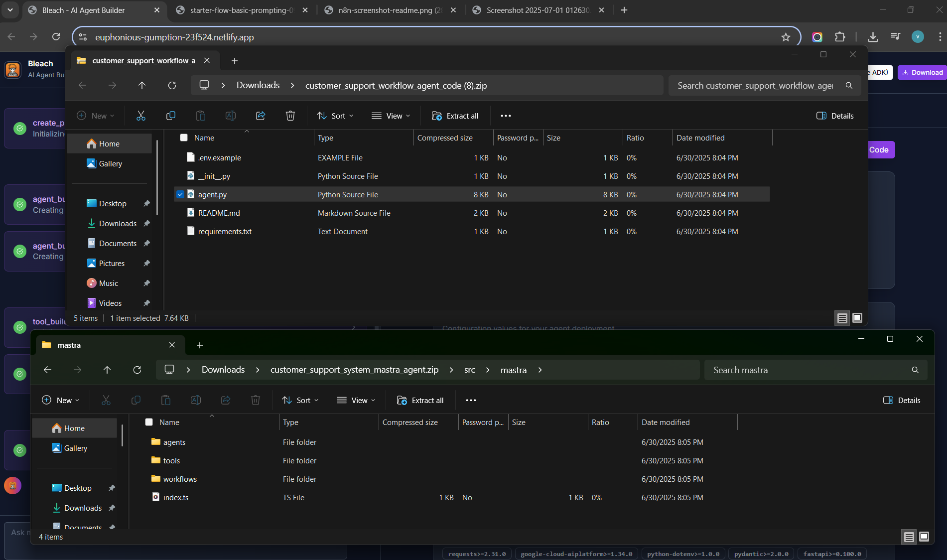Click Extract all in the upper Explorer toolbar
Image resolution: width=947 pixels, height=560 pixels.
tap(455, 116)
